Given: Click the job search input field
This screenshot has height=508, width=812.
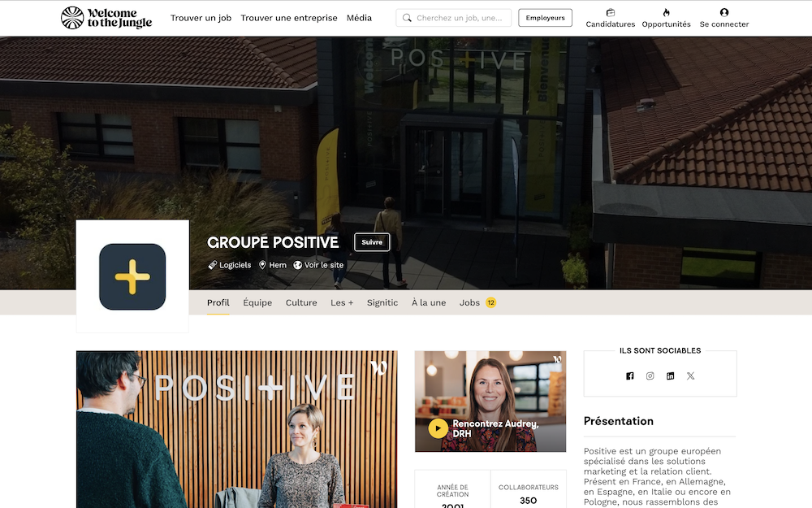Looking at the screenshot, I should tap(454, 18).
